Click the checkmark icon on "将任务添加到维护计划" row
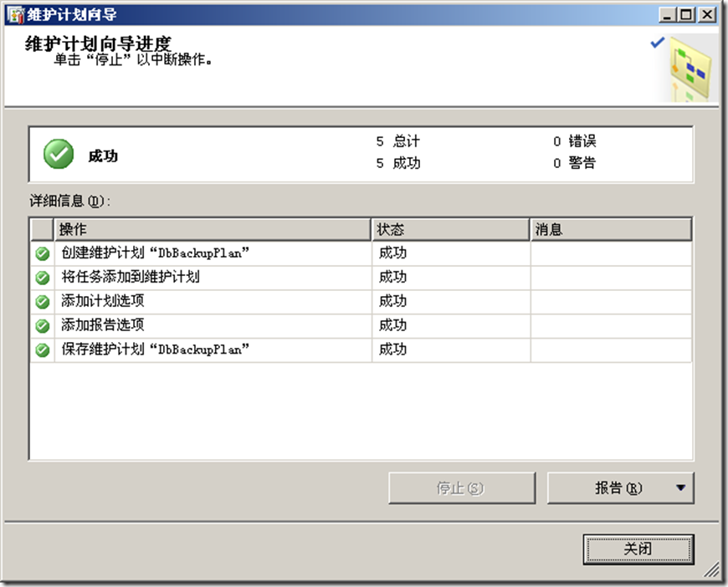 [40, 277]
